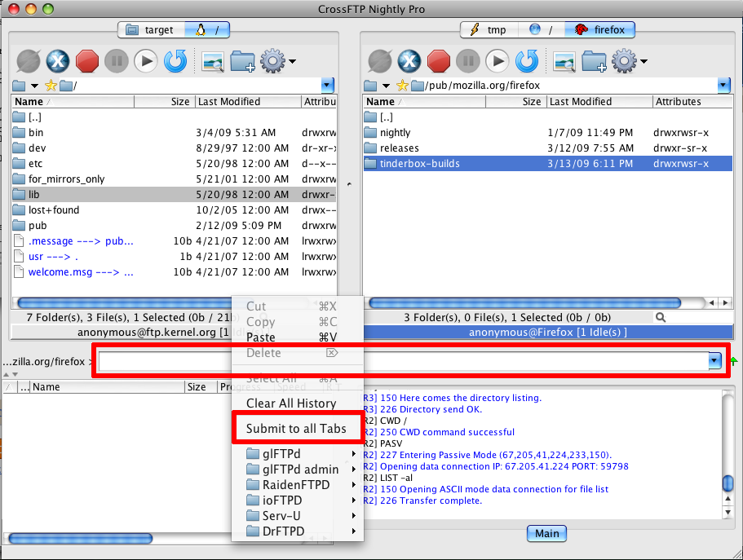
Task: Switch to the firefox tab
Action: [599, 30]
